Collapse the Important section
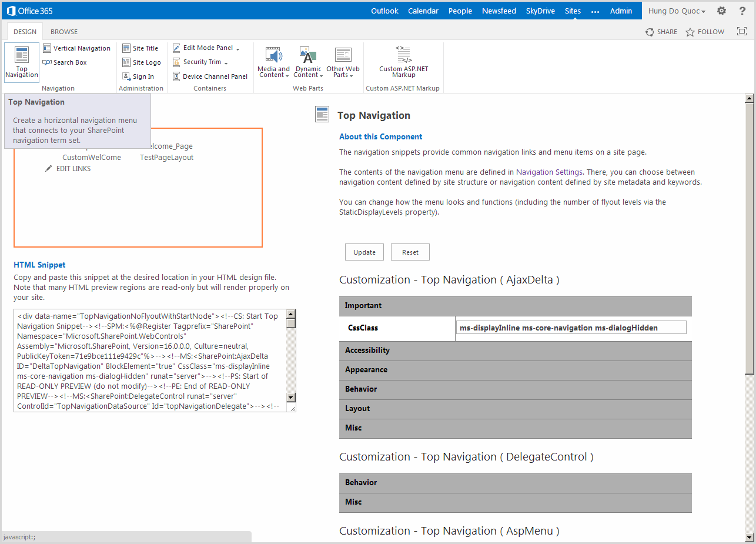The width and height of the screenshot is (756, 544). click(516, 306)
